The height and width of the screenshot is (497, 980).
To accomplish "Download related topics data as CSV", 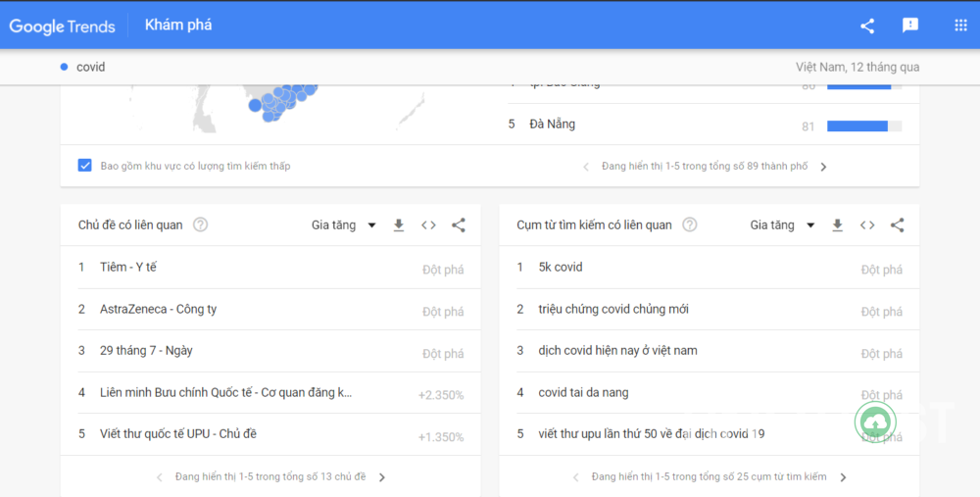I will pyautogui.click(x=398, y=225).
